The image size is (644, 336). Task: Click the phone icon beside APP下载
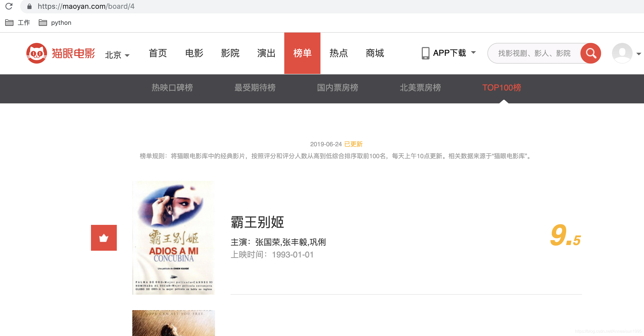coord(425,53)
